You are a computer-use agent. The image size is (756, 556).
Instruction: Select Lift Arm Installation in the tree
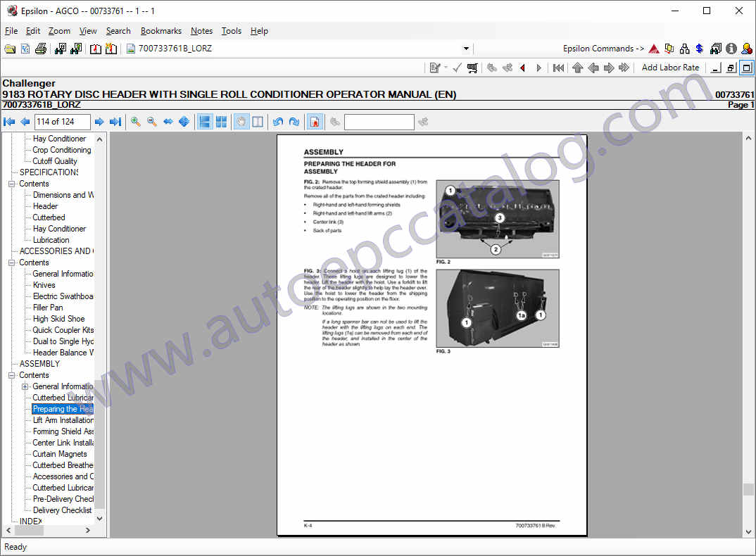click(x=63, y=420)
